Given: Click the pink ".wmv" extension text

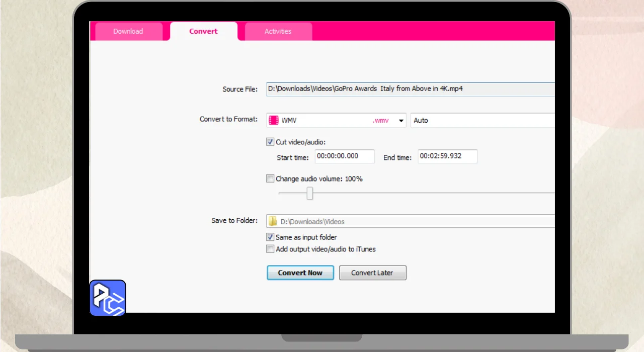Looking at the screenshot, I should point(381,120).
